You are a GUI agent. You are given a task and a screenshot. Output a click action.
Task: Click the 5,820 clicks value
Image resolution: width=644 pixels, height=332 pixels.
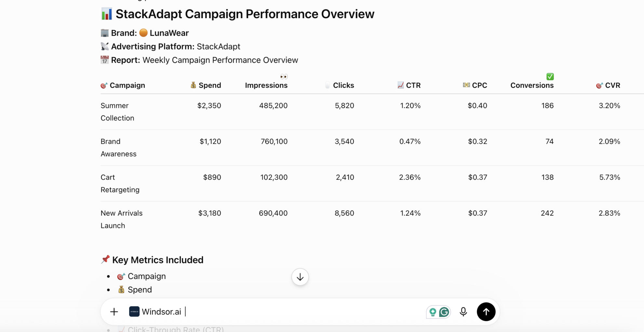(x=344, y=106)
